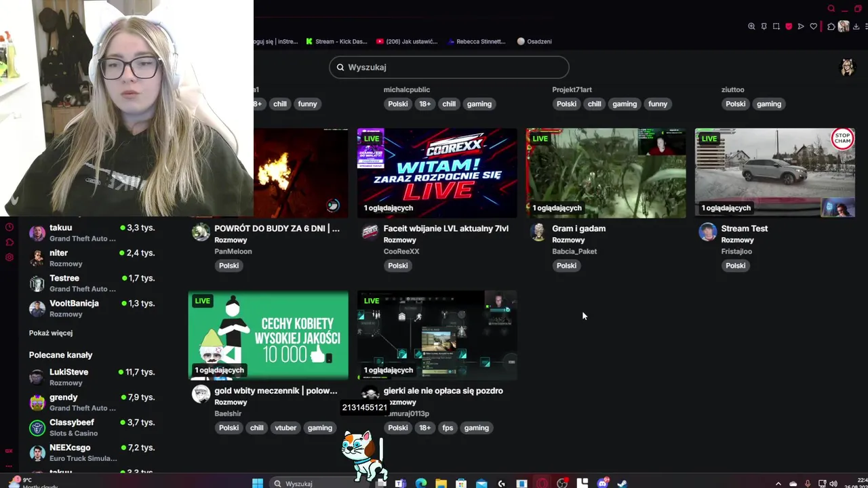
Task: Open the Osadzeni bookmark
Action: [534, 41]
